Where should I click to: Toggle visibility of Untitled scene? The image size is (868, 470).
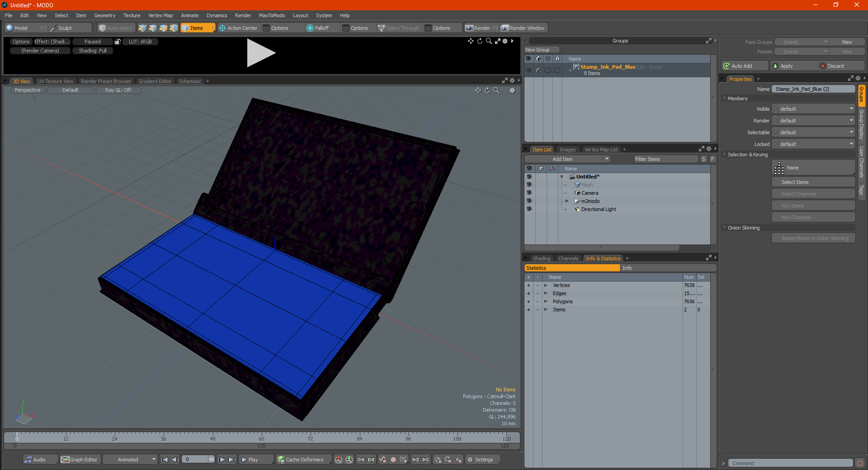tap(529, 177)
